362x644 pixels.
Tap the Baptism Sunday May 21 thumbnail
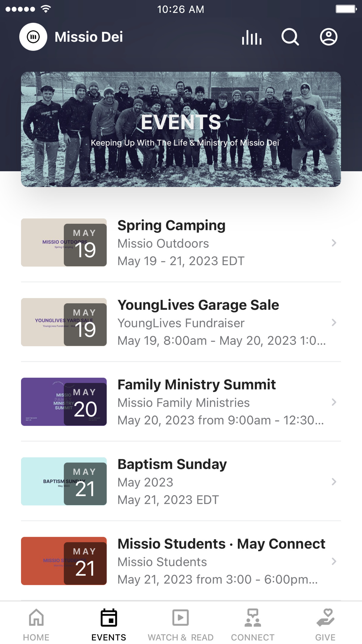tap(64, 481)
